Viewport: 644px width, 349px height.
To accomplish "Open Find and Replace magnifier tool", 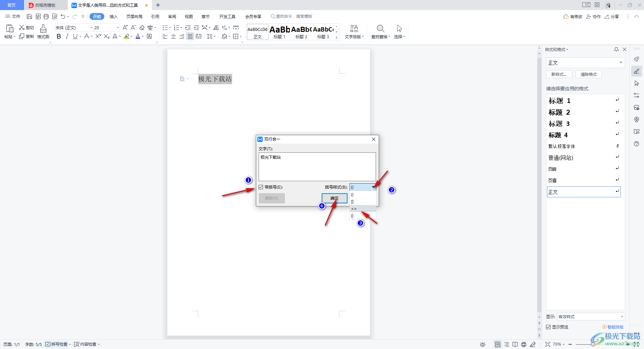I will [380, 29].
